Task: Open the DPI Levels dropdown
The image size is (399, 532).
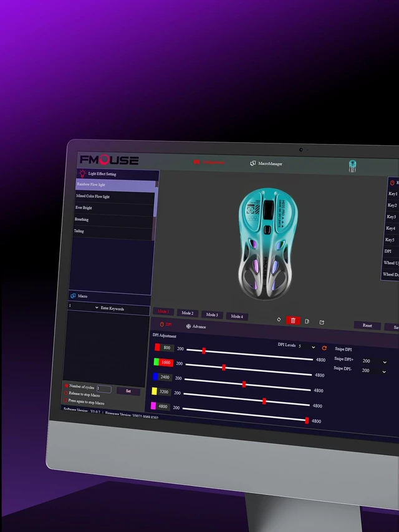Action: pos(307,346)
